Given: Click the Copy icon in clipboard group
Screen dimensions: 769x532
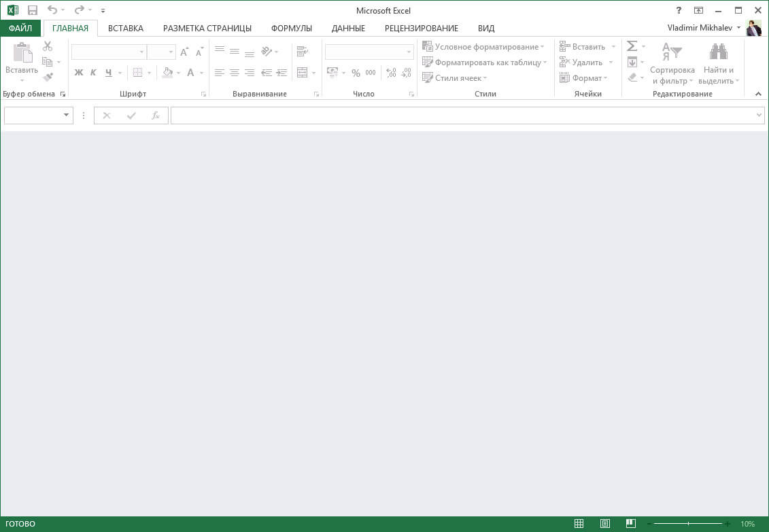Looking at the screenshot, I should pyautogui.click(x=48, y=62).
